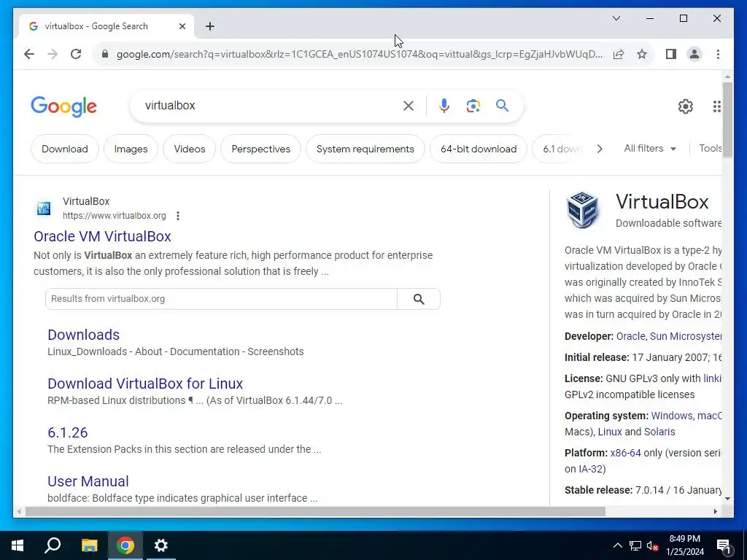The width and height of the screenshot is (747, 560).
Task: Open the 6.1.26 sitelink
Action: [x=68, y=433]
